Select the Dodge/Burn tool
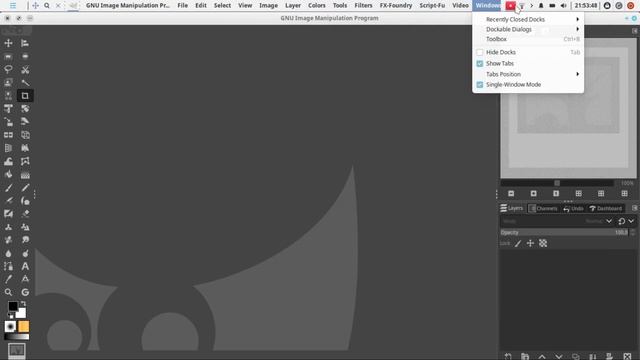The image size is (640, 360). 25,253
